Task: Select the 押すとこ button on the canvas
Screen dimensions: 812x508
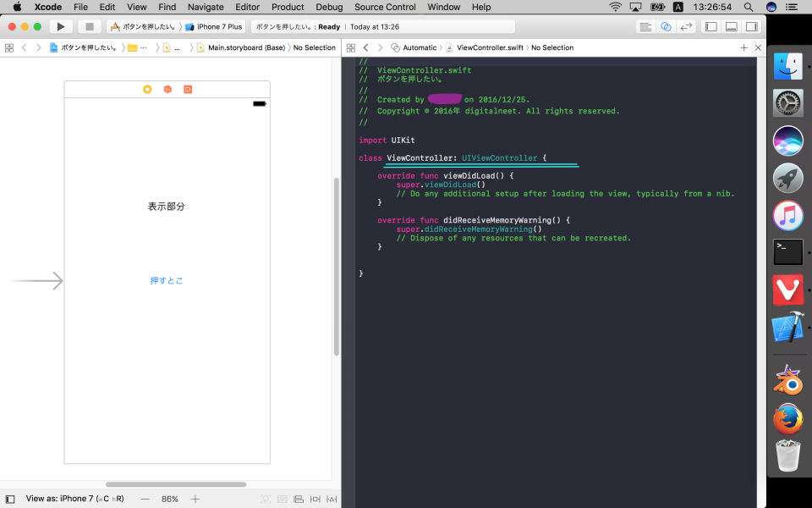Action: 167,280
